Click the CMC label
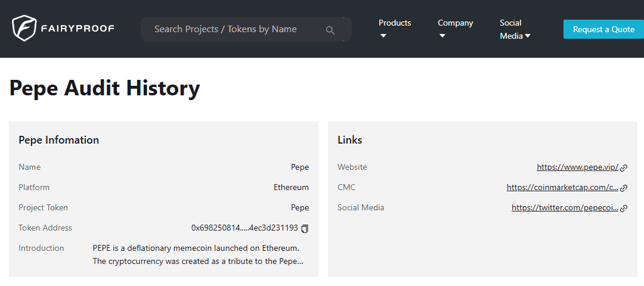The height and width of the screenshot is (286, 644). pos(346,188)
